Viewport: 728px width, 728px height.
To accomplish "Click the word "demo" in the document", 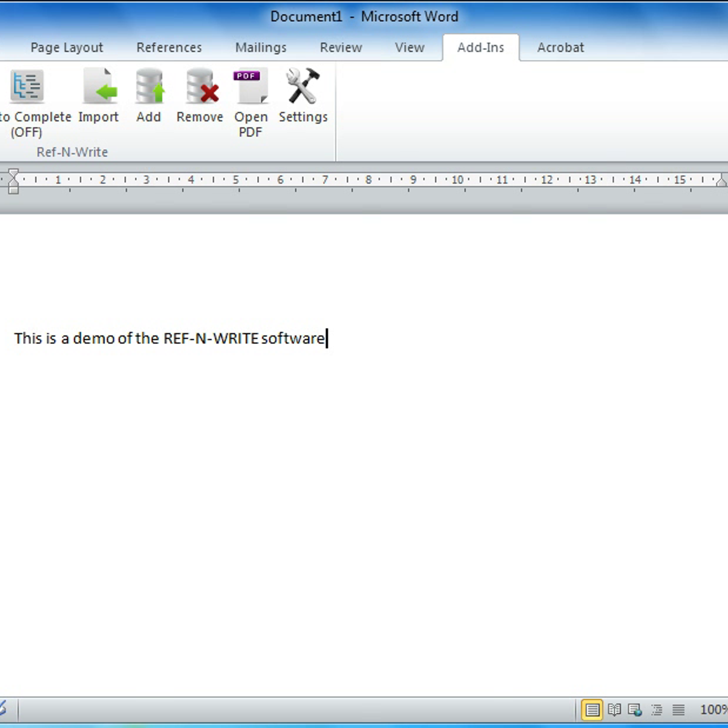I will pos(93,339).
